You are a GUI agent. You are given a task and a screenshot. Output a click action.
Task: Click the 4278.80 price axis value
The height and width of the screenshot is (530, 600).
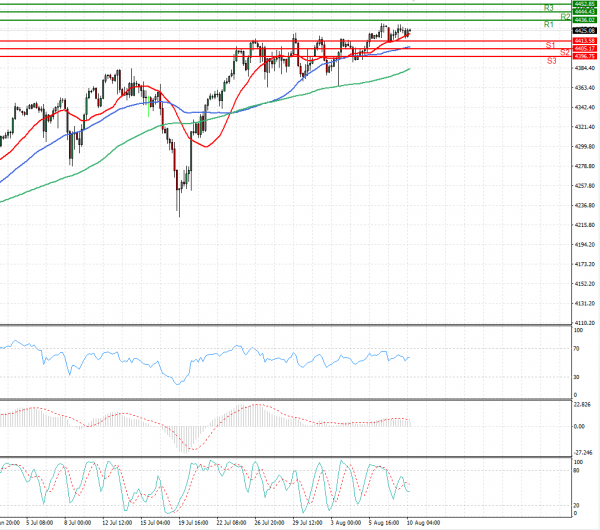[x=585, y=166]
